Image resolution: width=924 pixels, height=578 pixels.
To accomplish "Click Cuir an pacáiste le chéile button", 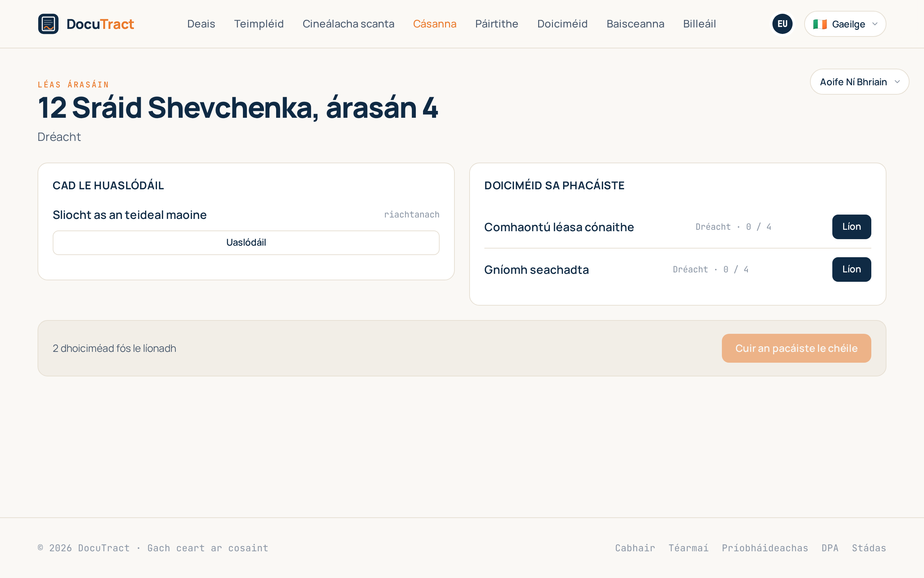I will pos(796,348).
